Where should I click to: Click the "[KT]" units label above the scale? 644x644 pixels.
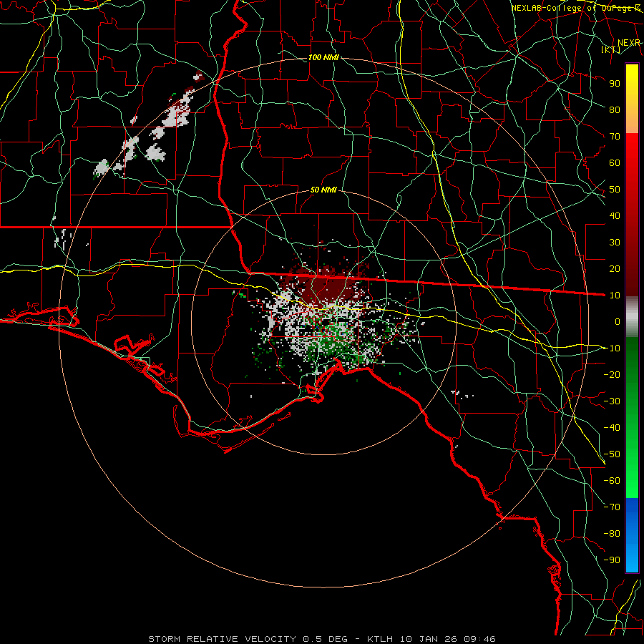pos(611,49)
